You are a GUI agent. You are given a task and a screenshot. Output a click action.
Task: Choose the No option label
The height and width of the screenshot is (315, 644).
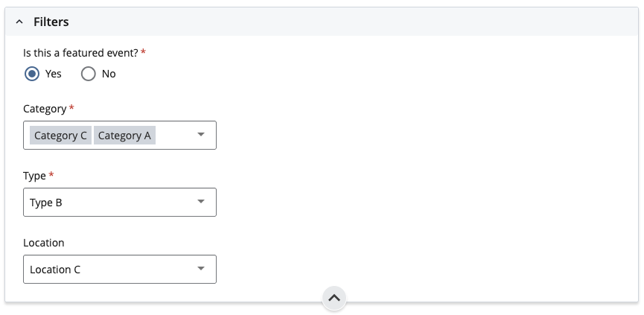109,74
